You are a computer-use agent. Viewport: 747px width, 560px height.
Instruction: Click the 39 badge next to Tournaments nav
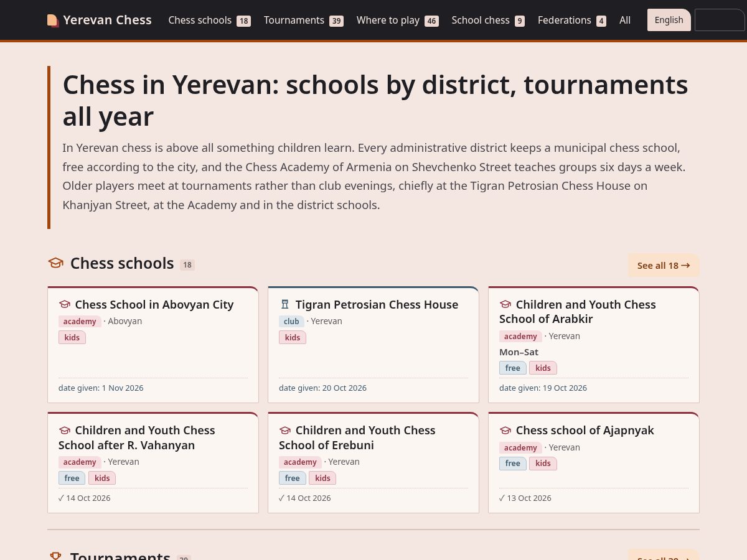coord(336,21)
